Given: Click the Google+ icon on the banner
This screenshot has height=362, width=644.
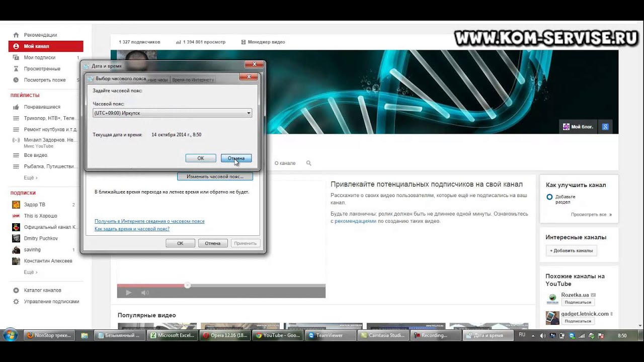Looking at the screenshot, I should point(605,127).
